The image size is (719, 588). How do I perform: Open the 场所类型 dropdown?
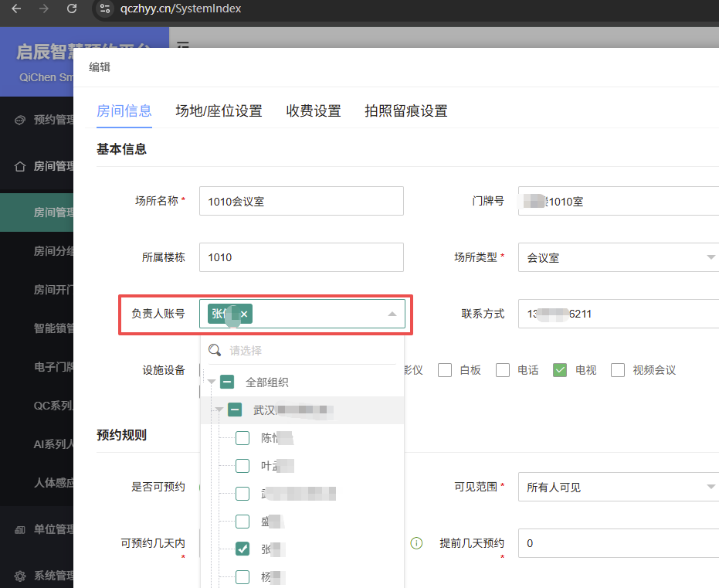pos(619,257)
